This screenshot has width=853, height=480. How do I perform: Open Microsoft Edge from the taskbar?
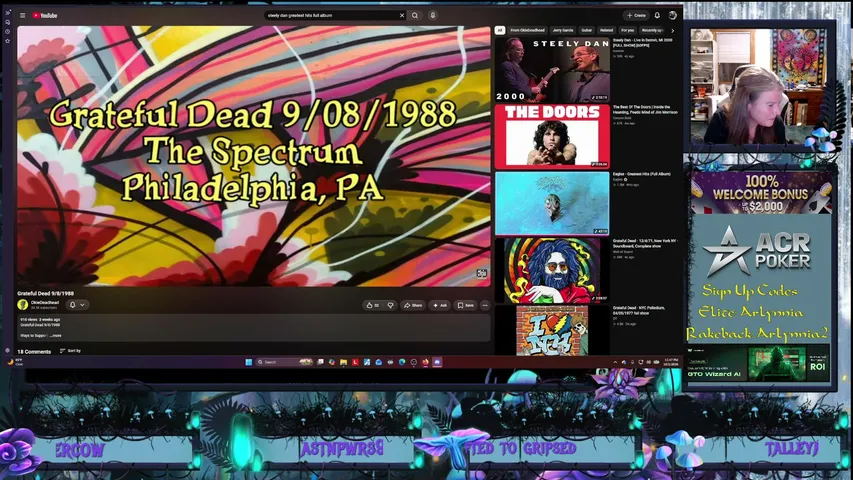click(x=402, y=362)
